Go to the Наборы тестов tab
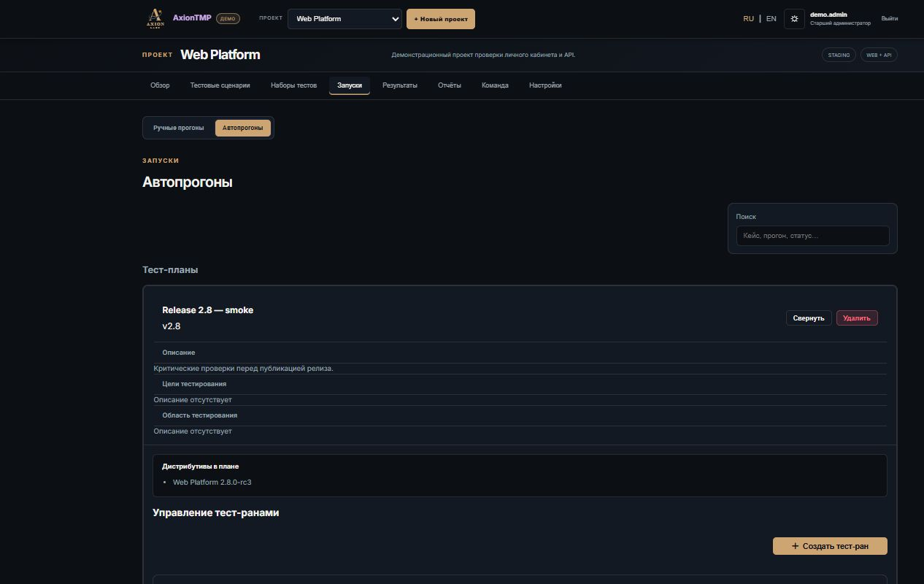This screenshot has height=584, width=924. 293,85
